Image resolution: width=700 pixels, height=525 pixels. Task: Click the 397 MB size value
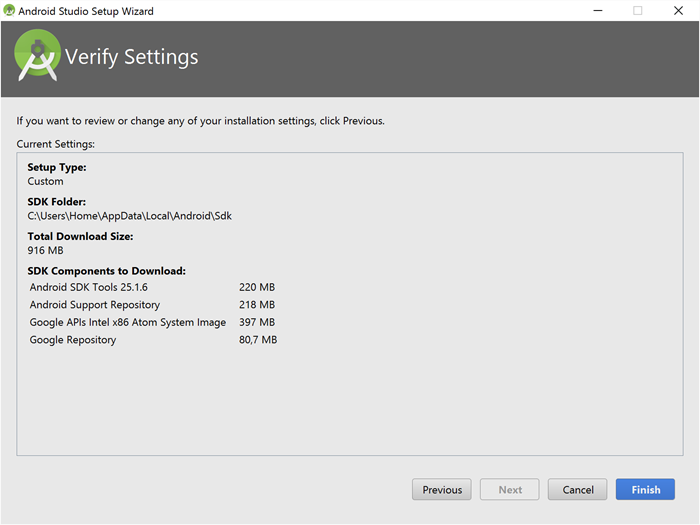click(257, 322)
